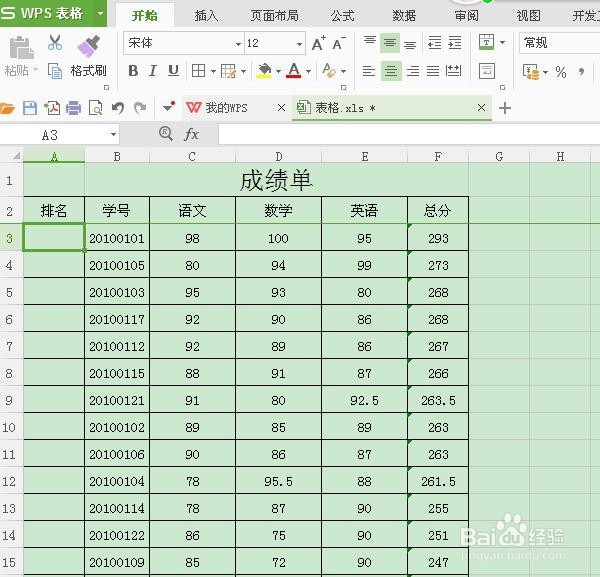
Task: Expand font color dropdown arrow
Action: point(308,71)
